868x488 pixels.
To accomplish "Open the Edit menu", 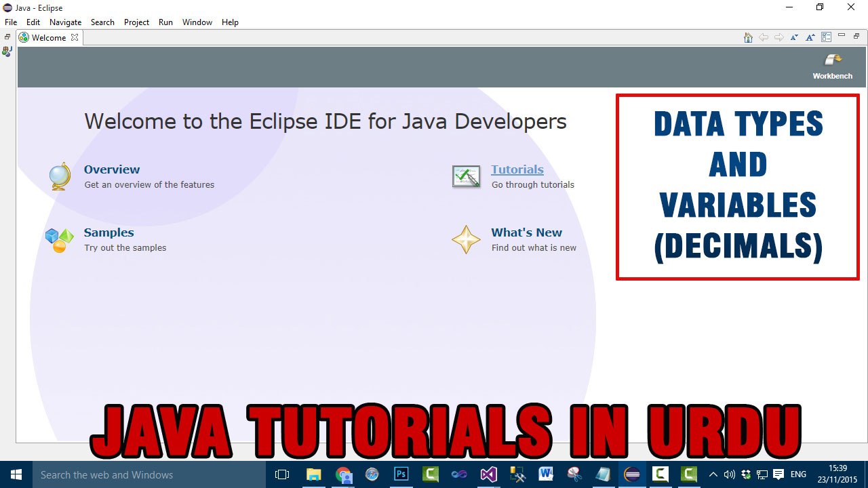I will [33, 22].
